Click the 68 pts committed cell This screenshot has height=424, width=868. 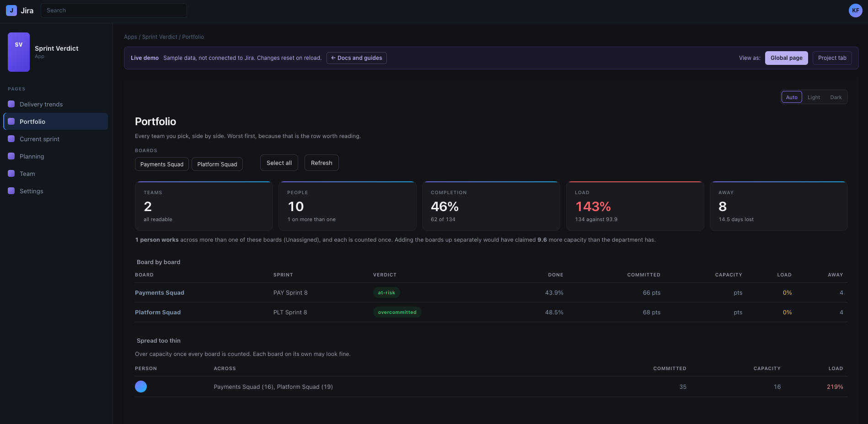pyautogui.click(x=652, y=313)
